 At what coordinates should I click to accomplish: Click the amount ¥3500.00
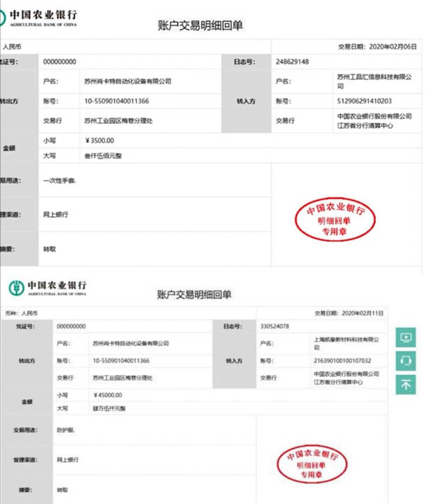click(100, 141)
